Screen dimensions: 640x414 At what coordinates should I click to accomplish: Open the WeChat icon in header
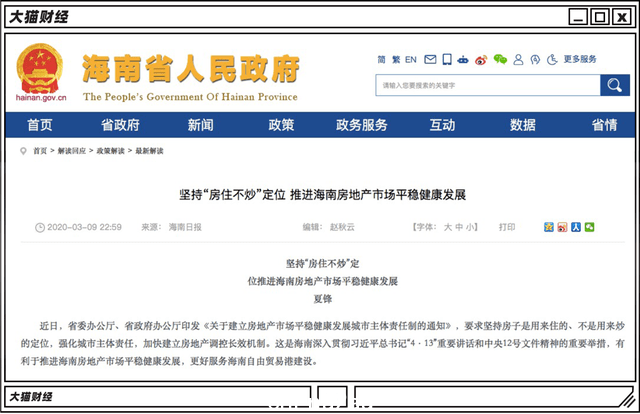(500, 60)
